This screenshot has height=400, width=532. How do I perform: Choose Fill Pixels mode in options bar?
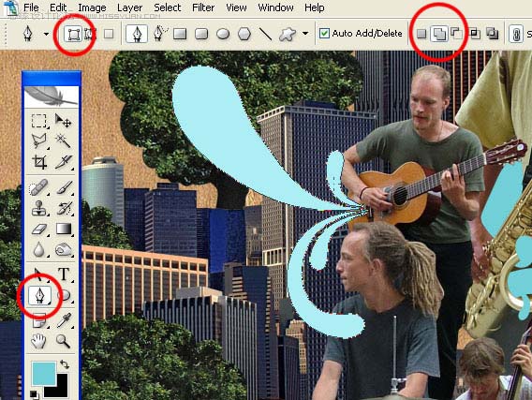pyautogui.click(x=109, y=34)
